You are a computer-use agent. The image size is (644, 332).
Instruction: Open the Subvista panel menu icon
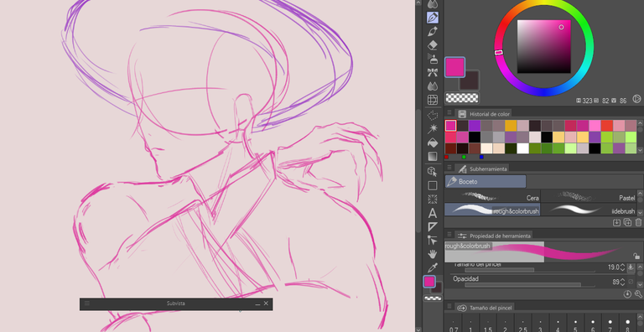pos(87,303)
